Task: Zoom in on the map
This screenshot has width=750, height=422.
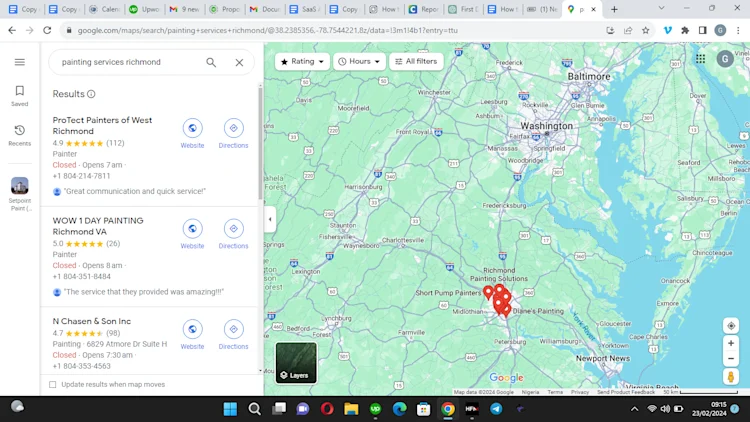Action: coord(731,343)
